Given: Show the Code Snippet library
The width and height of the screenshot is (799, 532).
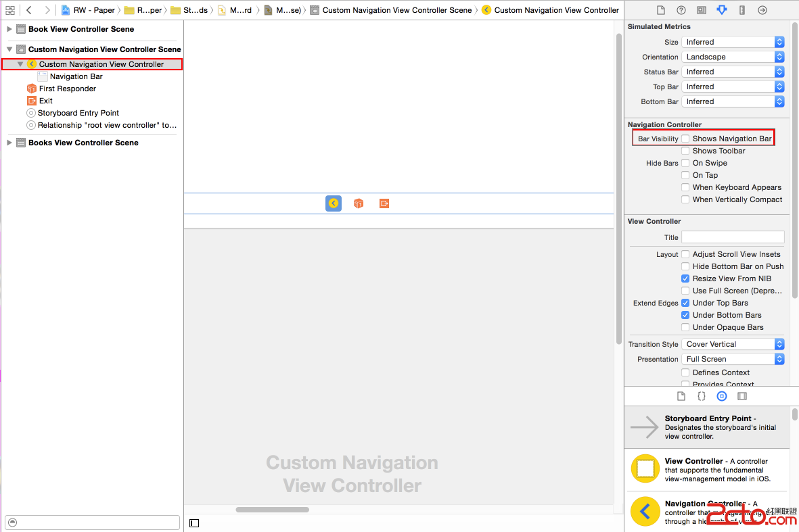Looking at the screenshot, I should (702, 396).
